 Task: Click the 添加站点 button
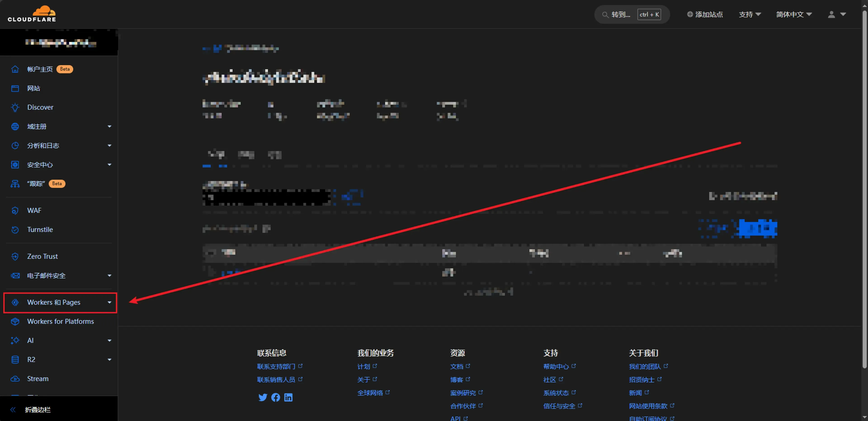tap(705, 14)
